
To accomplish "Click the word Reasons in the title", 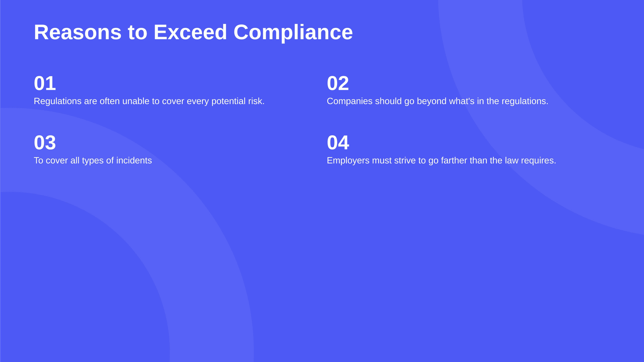I will pos(78,32).
